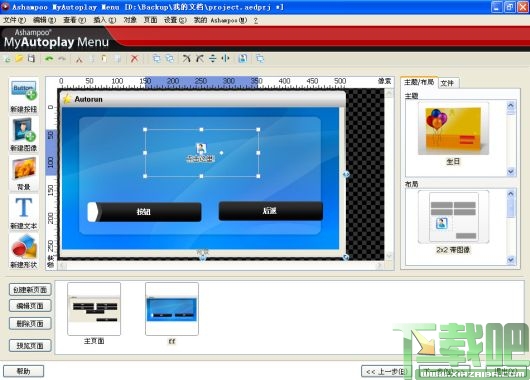
Task: Click the red X delete icon
Action: pos(135,59)
